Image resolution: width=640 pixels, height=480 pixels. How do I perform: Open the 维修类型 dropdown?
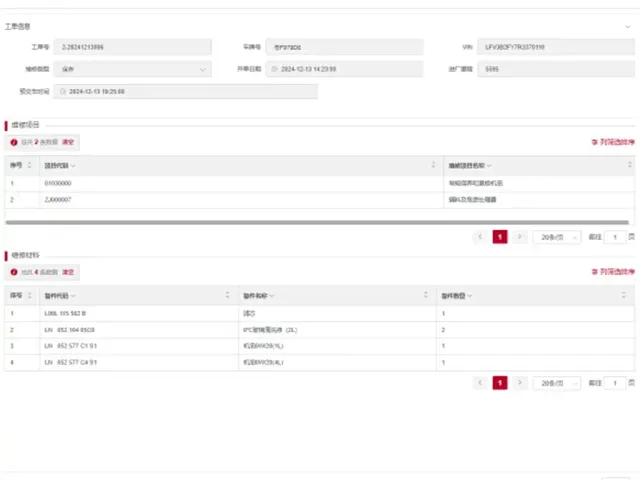tap(132, 69)
